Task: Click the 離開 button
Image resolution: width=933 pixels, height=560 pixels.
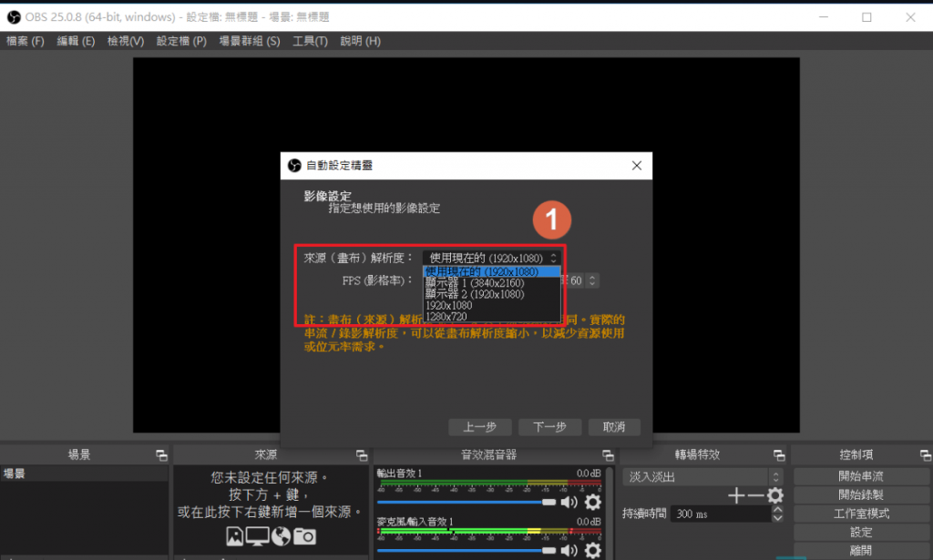Action: [x=861, y=551]
